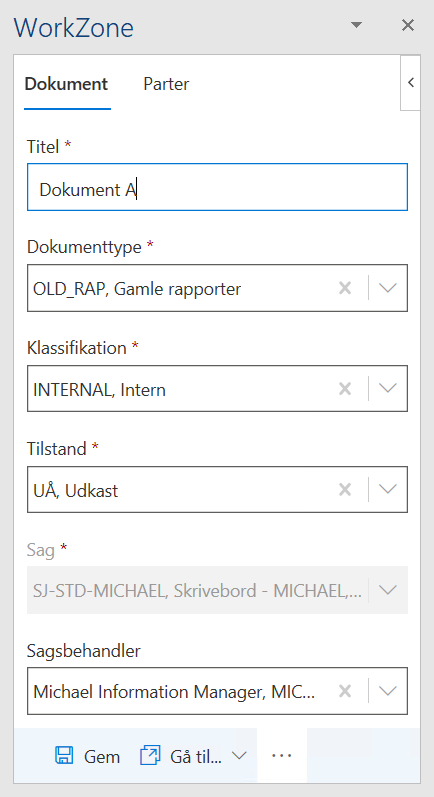The height and width of the screenshot is (797, 434).
Task: Expand the Dokumenttype dropdown arrow
Action: (x=388, y=288)
